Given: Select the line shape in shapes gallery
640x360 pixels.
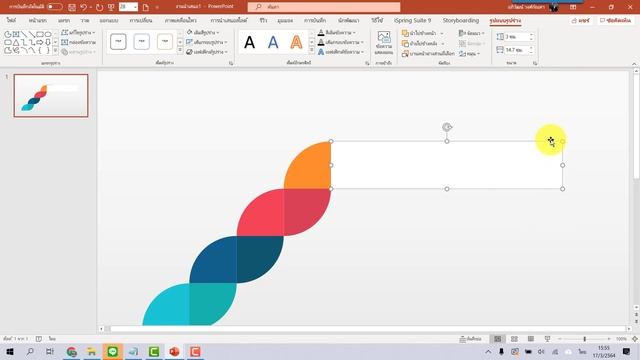Looking at the screenshot, I should point(24,34).
